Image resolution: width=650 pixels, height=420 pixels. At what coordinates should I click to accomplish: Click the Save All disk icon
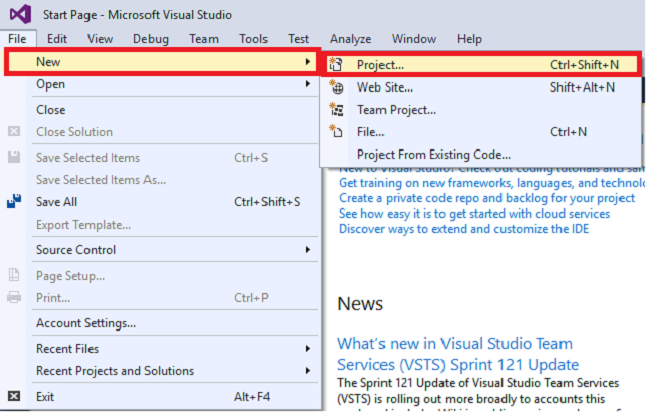coord(14,201)
